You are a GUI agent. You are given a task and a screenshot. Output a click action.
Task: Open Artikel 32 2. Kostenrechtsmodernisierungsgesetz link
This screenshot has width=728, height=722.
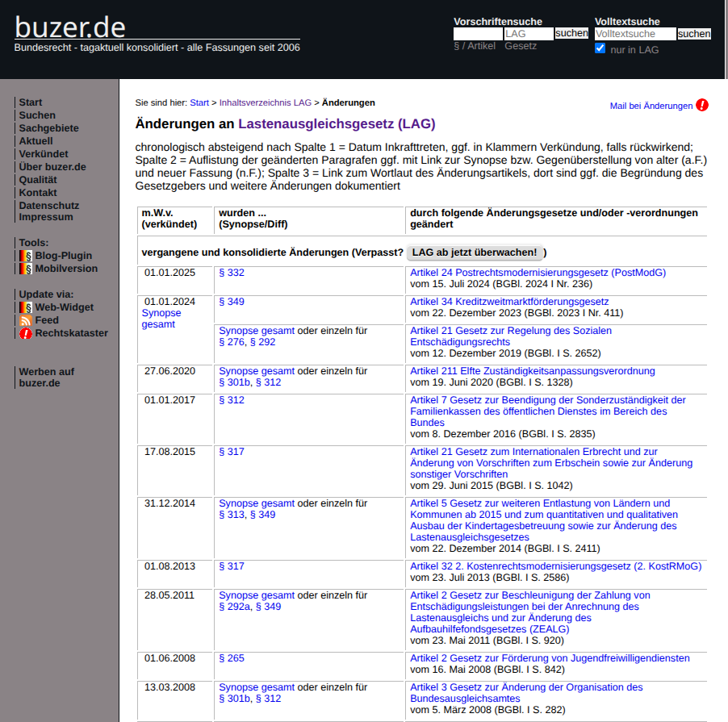click(556, 566)
